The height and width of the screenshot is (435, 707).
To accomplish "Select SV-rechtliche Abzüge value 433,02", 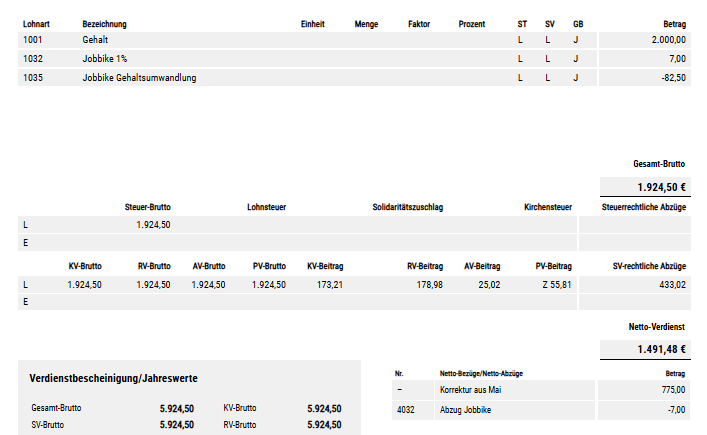I will [x=669, y=285].
